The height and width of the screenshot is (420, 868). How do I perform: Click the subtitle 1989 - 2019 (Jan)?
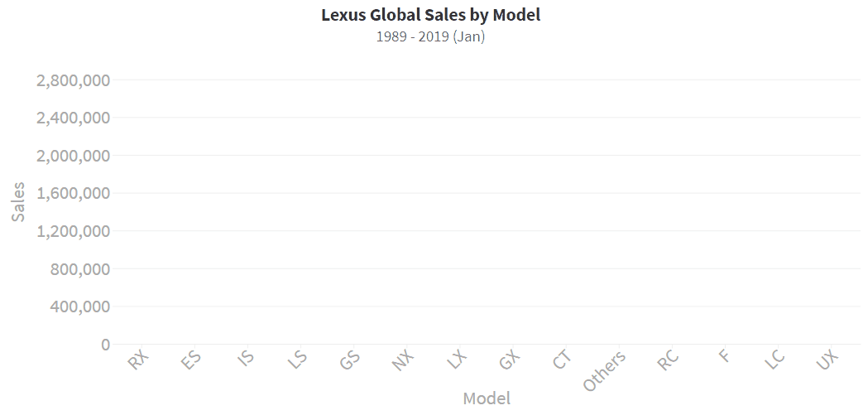[x=430, y=37]
